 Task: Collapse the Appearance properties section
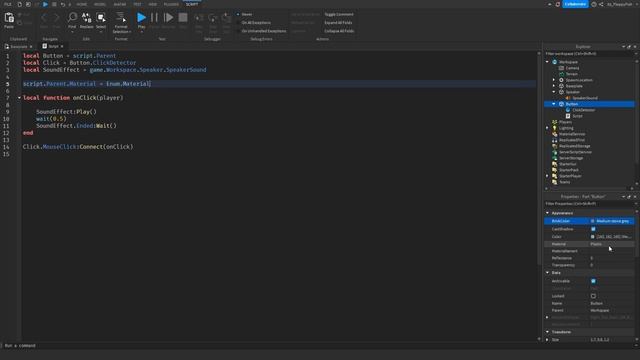click(x=547, y=213)
